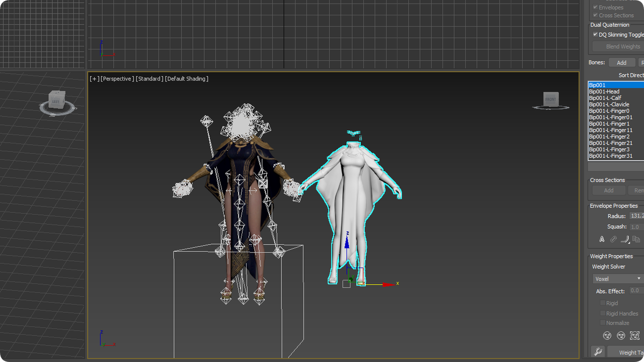Open the [+] viewport menu

(94, 79)
